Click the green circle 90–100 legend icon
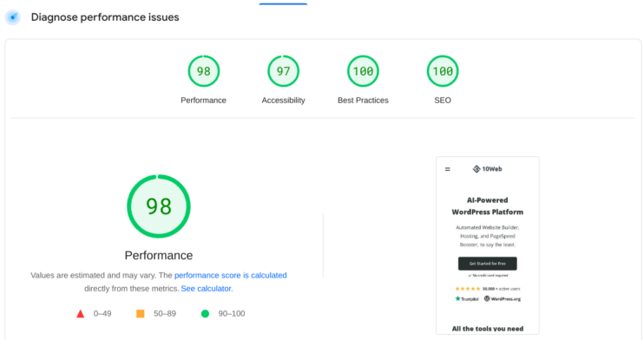The height and width of the screenshot is (340, 644). coord(205,314)
